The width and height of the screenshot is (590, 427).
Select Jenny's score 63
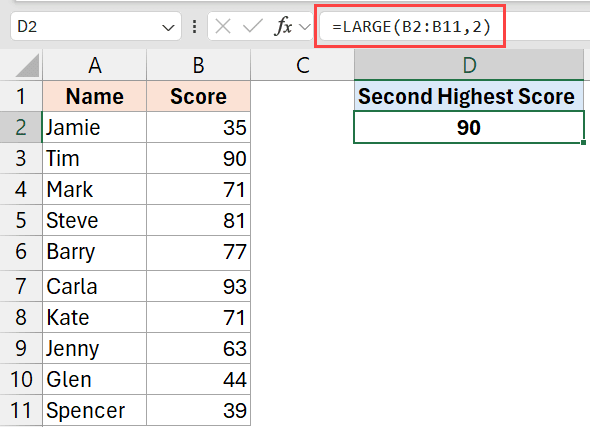pos(198,348)
